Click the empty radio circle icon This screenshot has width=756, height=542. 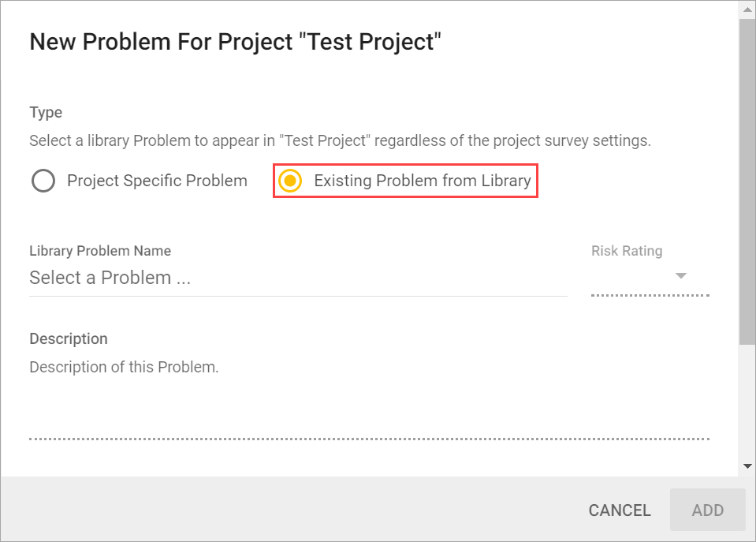click(x=43, y=181)
